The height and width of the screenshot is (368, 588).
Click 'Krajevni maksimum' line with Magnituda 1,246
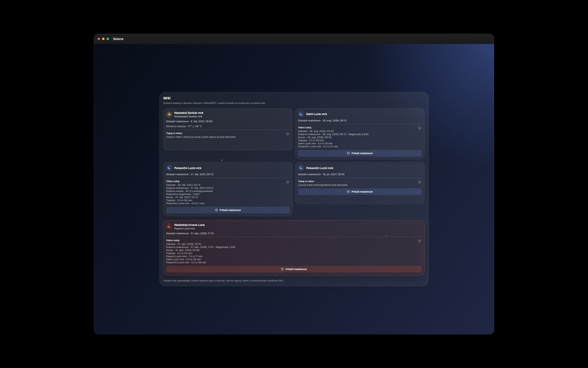coord(201,247)
